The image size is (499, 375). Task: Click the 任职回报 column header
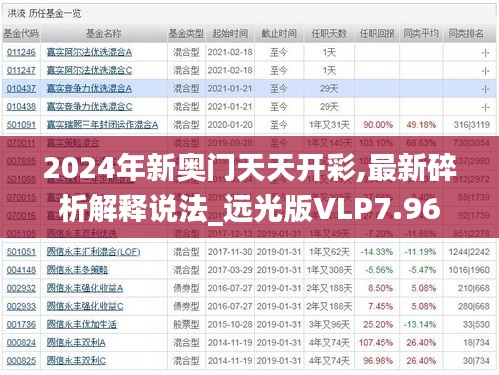point(377,33)
